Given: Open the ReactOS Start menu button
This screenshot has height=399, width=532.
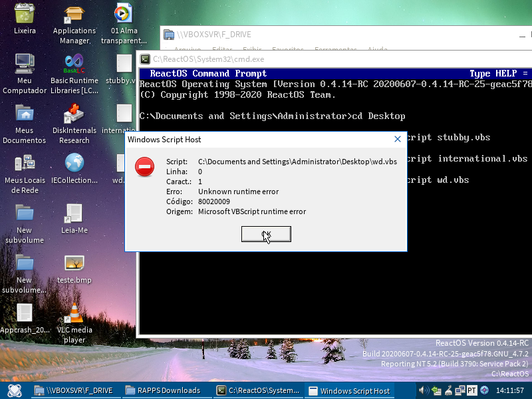Looking at the screenshot, I should pos(15,390).
